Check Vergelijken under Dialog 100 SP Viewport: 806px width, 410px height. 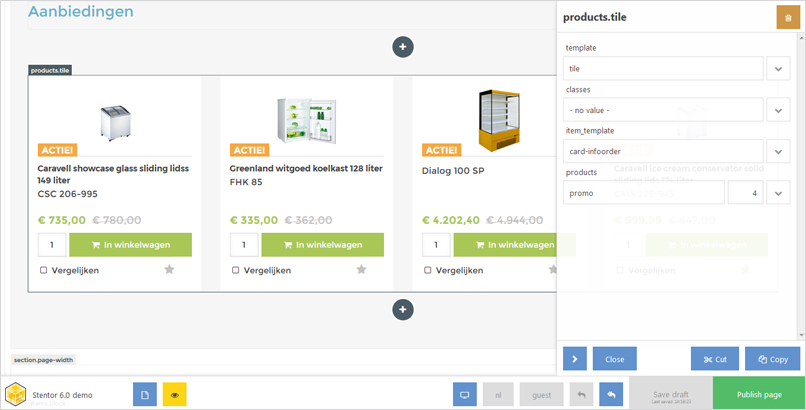[427, 270]
